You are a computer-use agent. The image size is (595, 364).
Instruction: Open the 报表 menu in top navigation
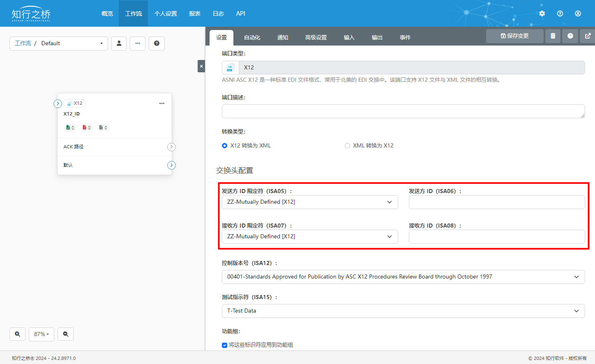coord(194,14)
